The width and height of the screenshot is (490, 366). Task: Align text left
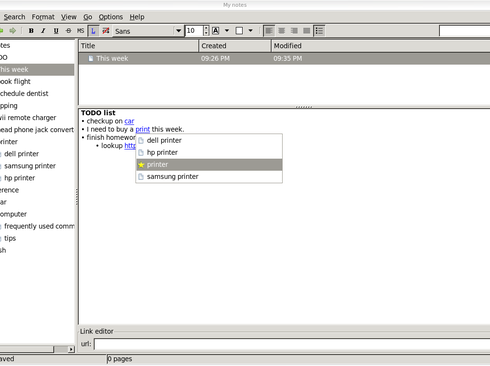269,31
